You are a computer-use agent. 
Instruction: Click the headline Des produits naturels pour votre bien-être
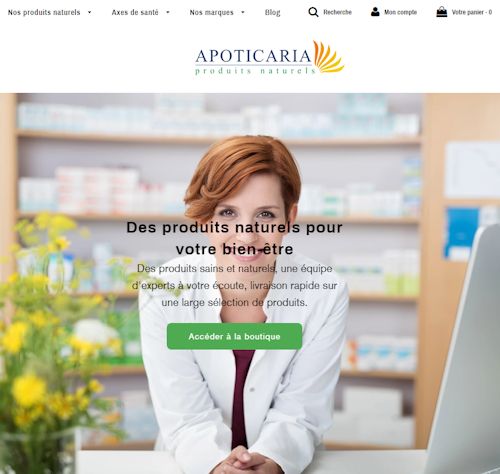[234, 238]
